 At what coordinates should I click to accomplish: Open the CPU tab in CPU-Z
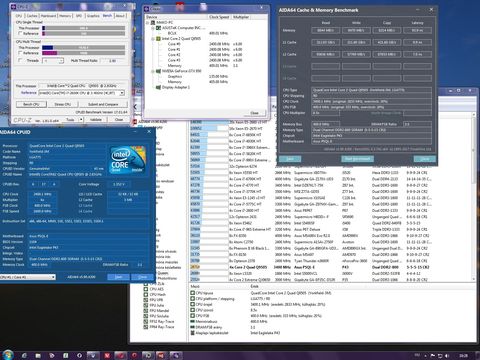pyautogui.click(x=19, y=16)
